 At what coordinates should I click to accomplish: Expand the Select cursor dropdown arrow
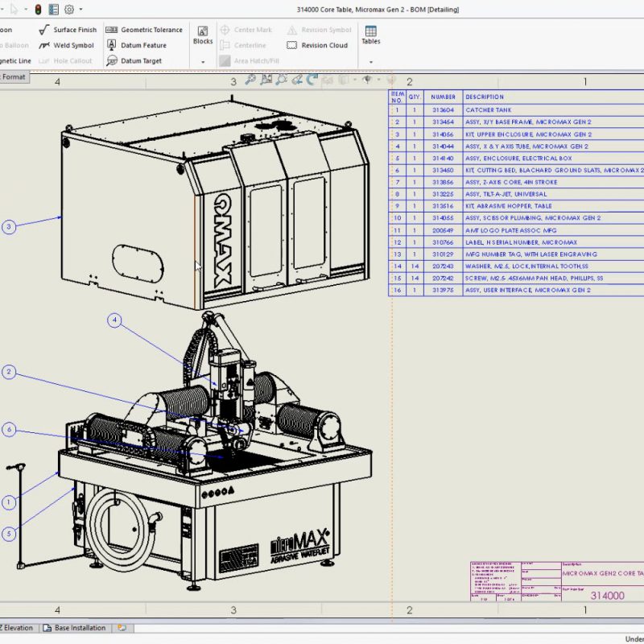tap(26, 9)
